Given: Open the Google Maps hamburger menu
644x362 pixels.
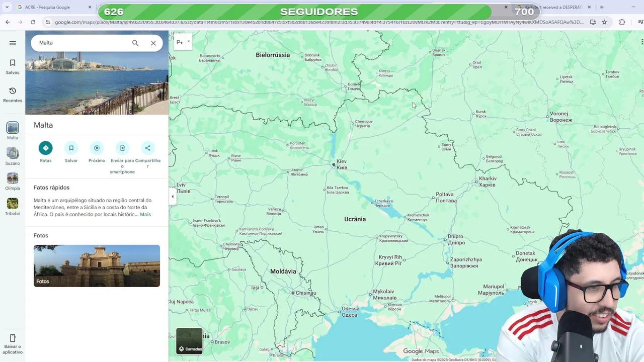Looking at the screenshot, I should (x=13, y=43).
